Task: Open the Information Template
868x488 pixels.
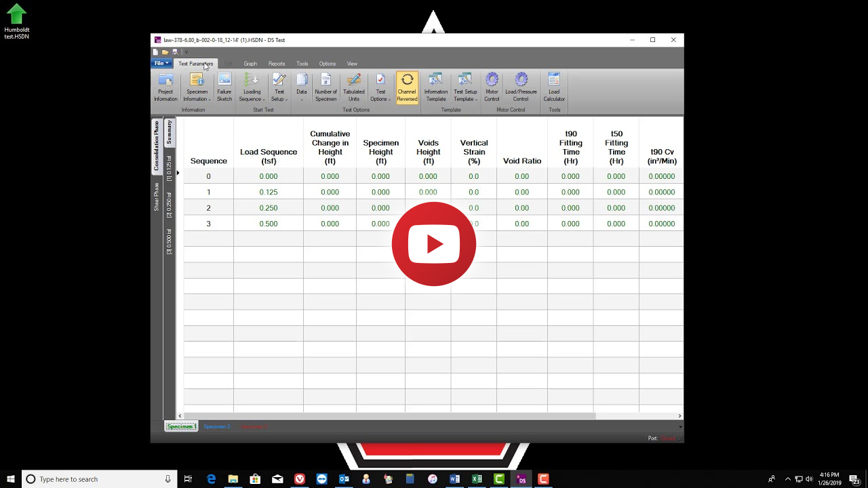Action: (435, 87)
